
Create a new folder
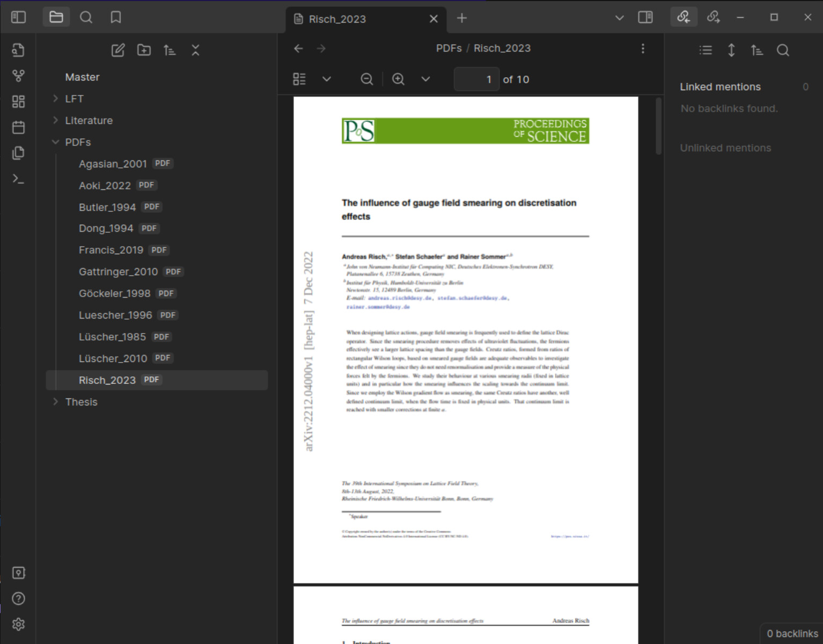[144, 50]
